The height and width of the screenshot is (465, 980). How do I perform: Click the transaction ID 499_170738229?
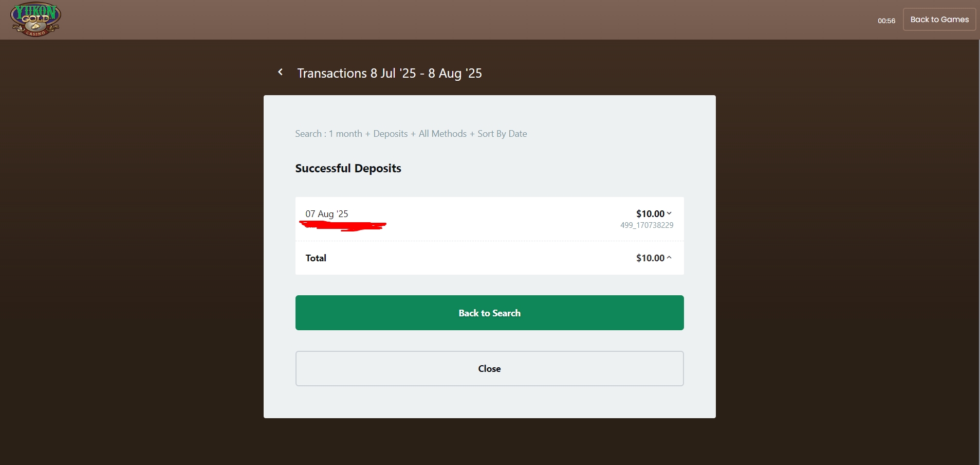point(646,225)
